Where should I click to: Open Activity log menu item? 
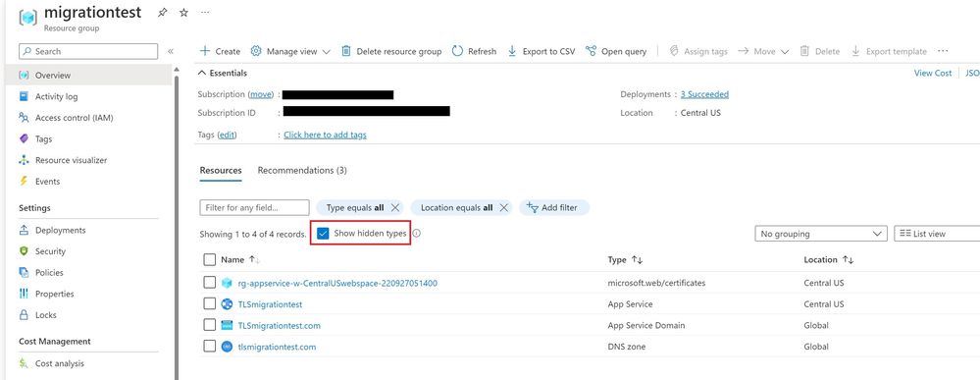[56, 96]
